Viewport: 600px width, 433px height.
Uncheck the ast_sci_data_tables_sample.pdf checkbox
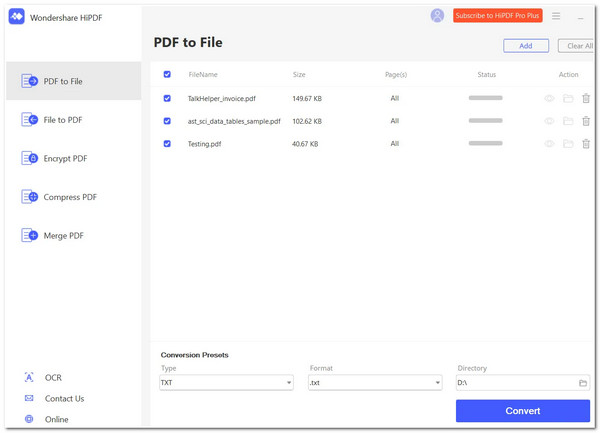tap(167, 121)
